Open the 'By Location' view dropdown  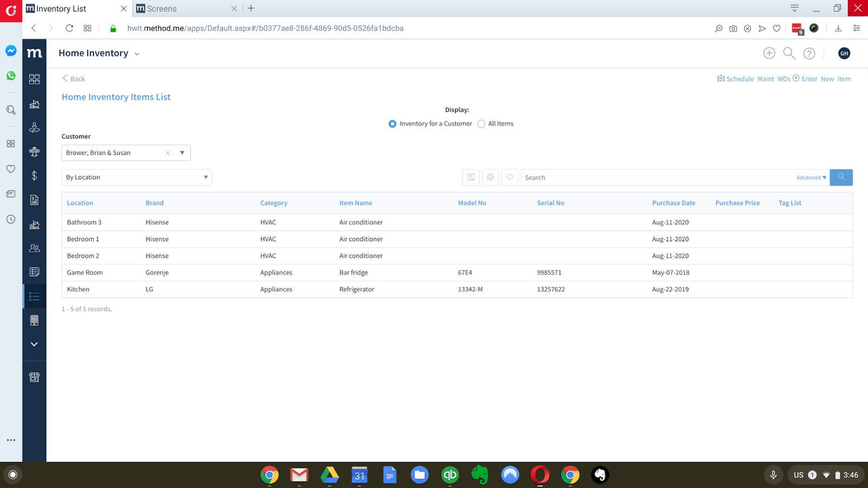(137, 177)
